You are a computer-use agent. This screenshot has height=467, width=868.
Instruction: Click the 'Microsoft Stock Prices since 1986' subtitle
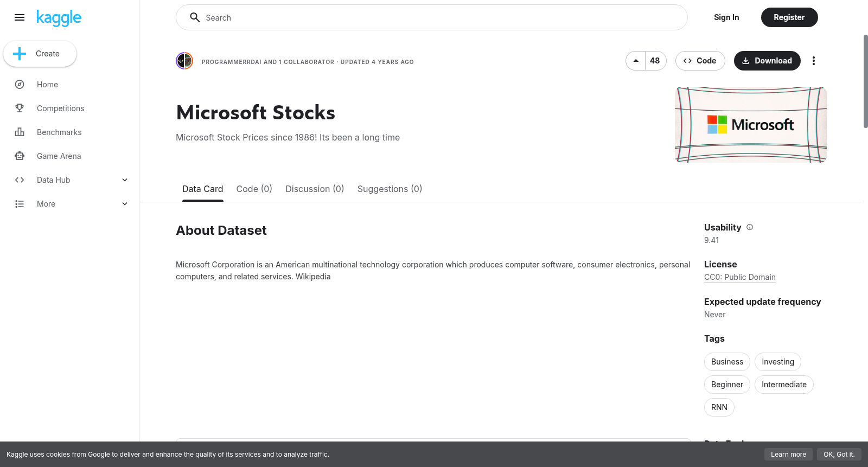click(x=288, y=138)
